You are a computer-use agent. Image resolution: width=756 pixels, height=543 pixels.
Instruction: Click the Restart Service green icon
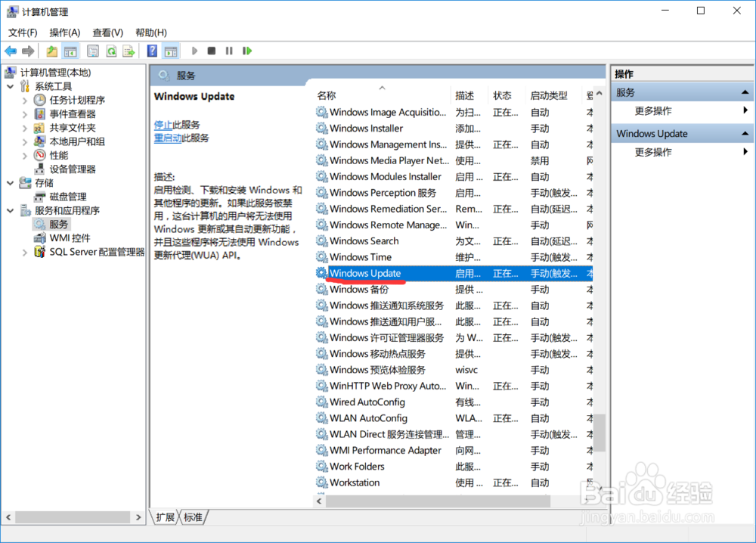247,51
